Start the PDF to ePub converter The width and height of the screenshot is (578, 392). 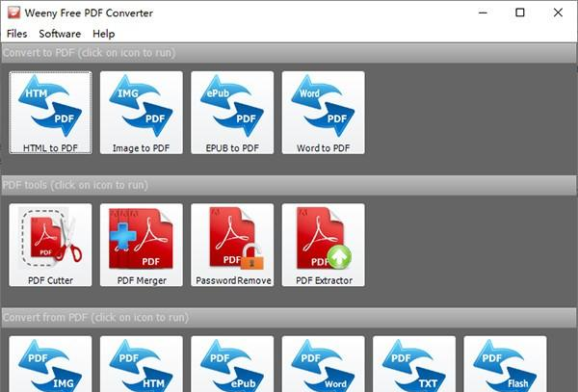232,364
